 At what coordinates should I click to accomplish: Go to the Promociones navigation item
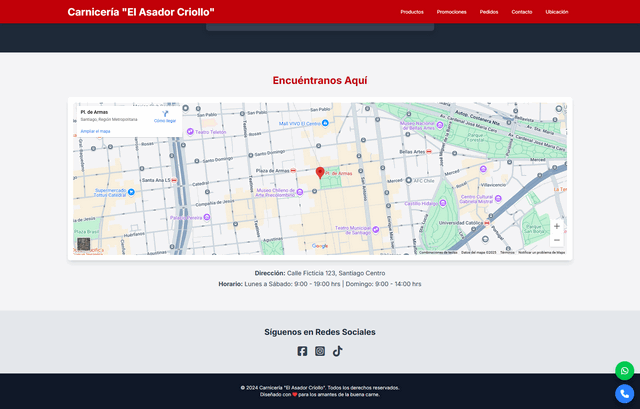tap(452, 12)
